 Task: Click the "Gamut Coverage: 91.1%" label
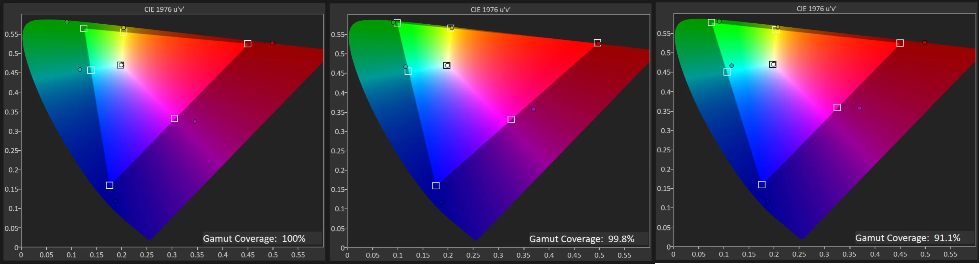[x=908, y=238]
